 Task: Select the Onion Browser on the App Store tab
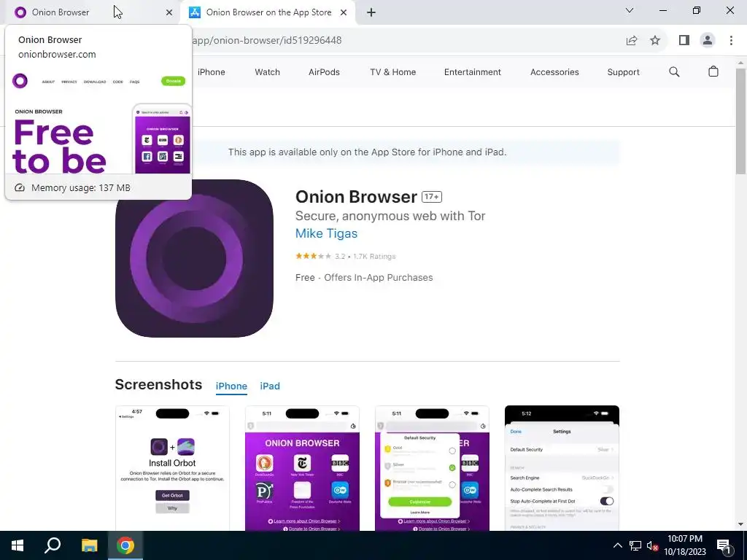[x=267, y=12]
